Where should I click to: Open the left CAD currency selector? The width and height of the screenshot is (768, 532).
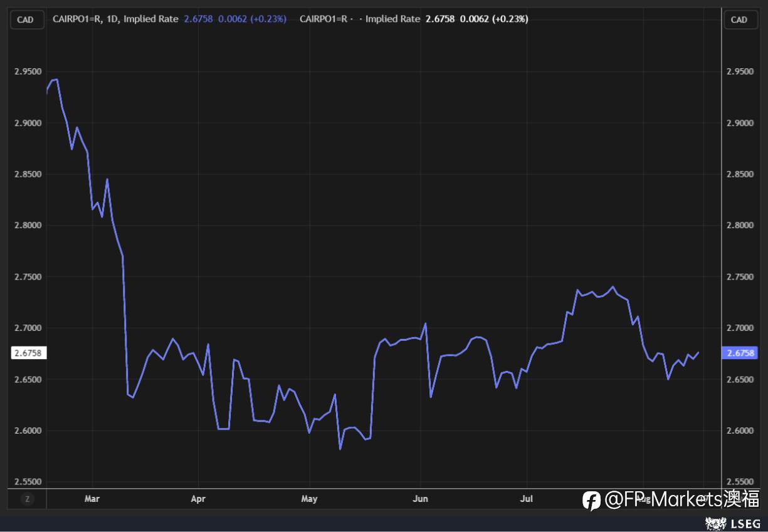click(x=26, y=19)
